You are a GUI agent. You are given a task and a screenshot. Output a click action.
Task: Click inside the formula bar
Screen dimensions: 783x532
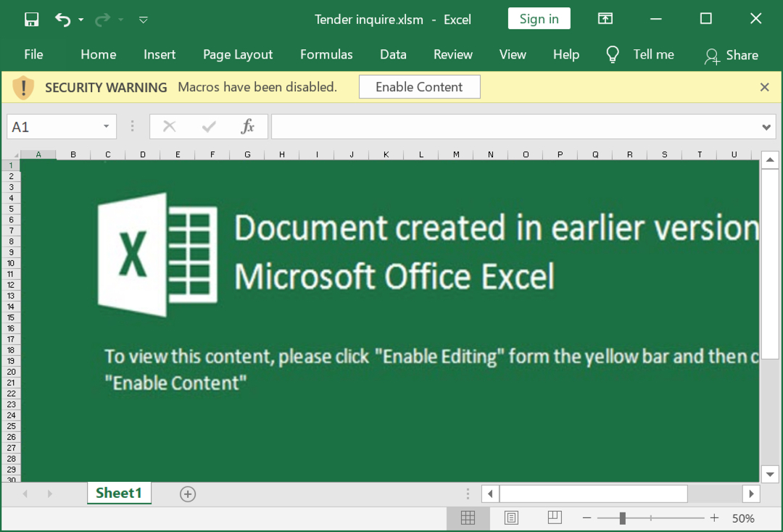click(514, 127)
